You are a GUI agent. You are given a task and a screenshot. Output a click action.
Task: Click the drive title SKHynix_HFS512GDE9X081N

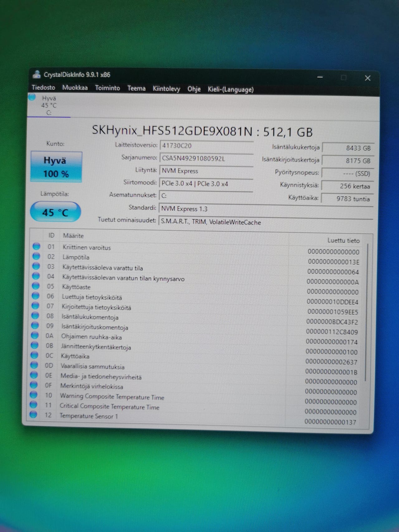pos(172,130)
